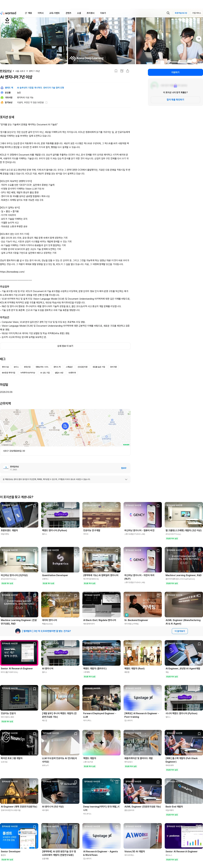Bookmark the 데이터 엔지니어 card
Screen dimensions: 203x868
76,595
